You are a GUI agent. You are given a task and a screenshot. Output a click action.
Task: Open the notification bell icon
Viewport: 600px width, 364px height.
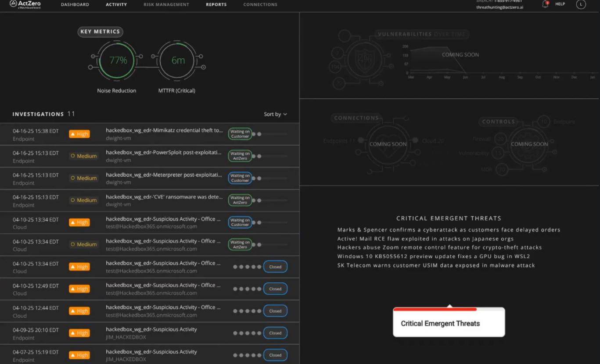tap(545, 4)
